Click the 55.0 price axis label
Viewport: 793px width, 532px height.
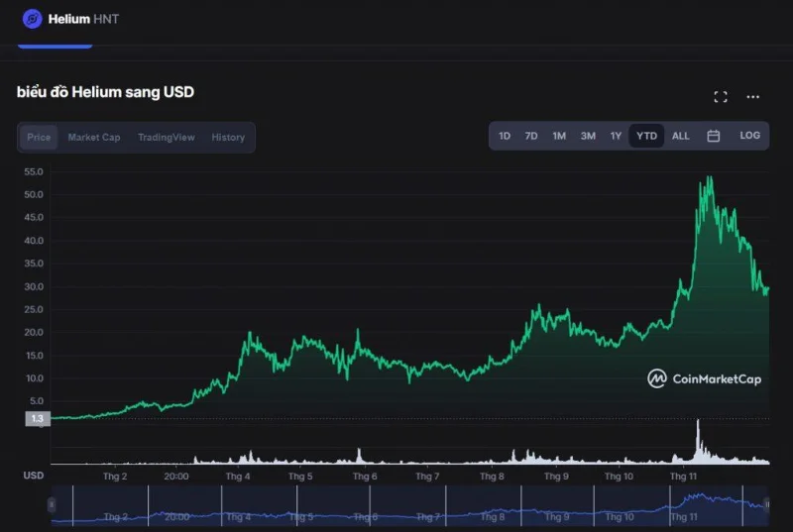click(x=34, y=171)
